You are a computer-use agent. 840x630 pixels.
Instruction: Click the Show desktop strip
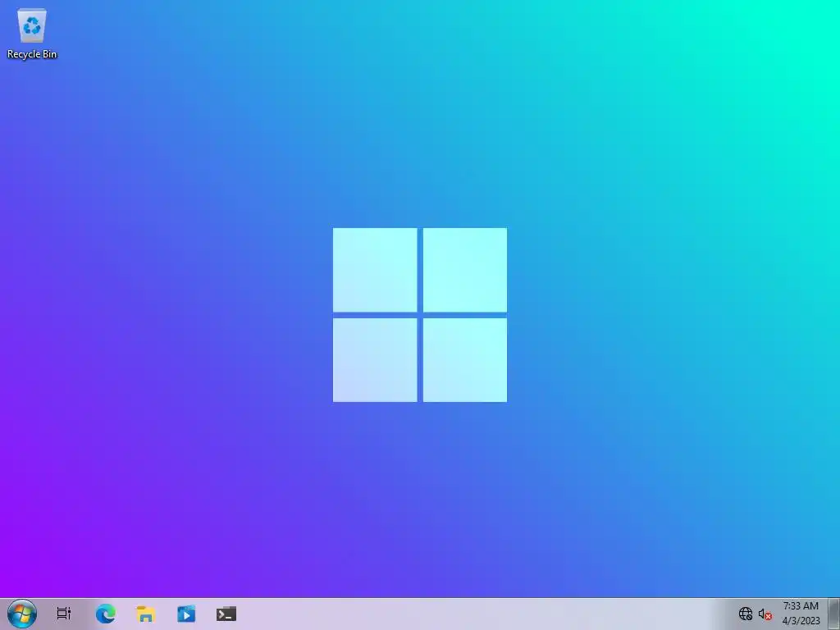click(x=833, y=614)
